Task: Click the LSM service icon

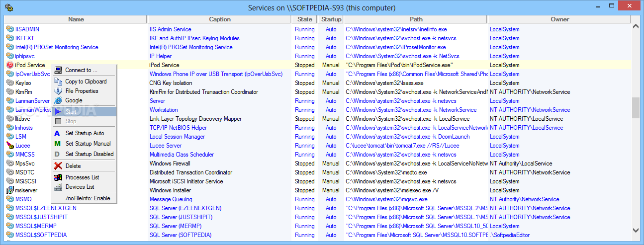Action: [9, 137]
